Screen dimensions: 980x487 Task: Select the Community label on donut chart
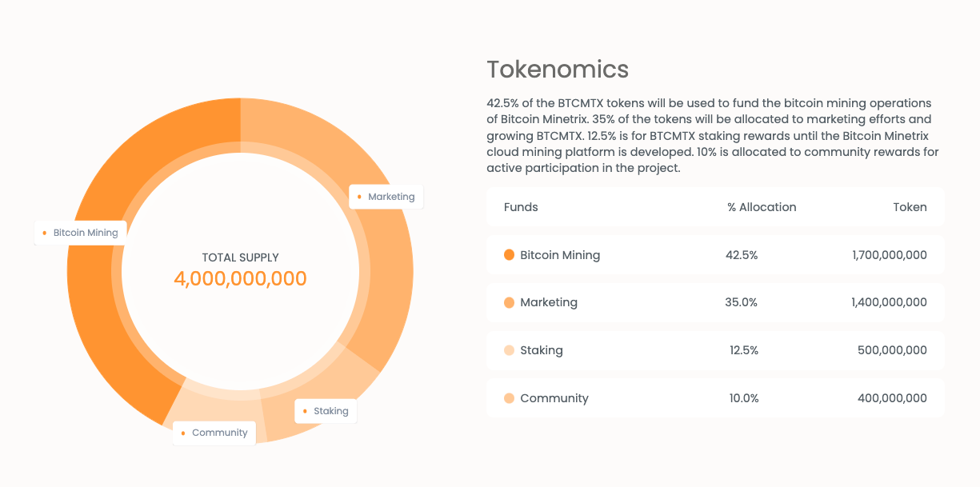pyautogui.click(x=214, y=433)
